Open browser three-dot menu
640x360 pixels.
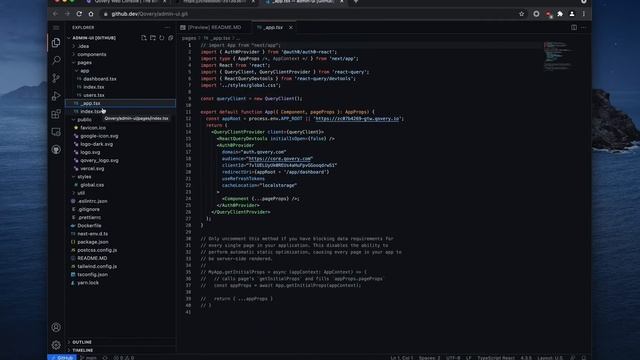pos(584,14)
